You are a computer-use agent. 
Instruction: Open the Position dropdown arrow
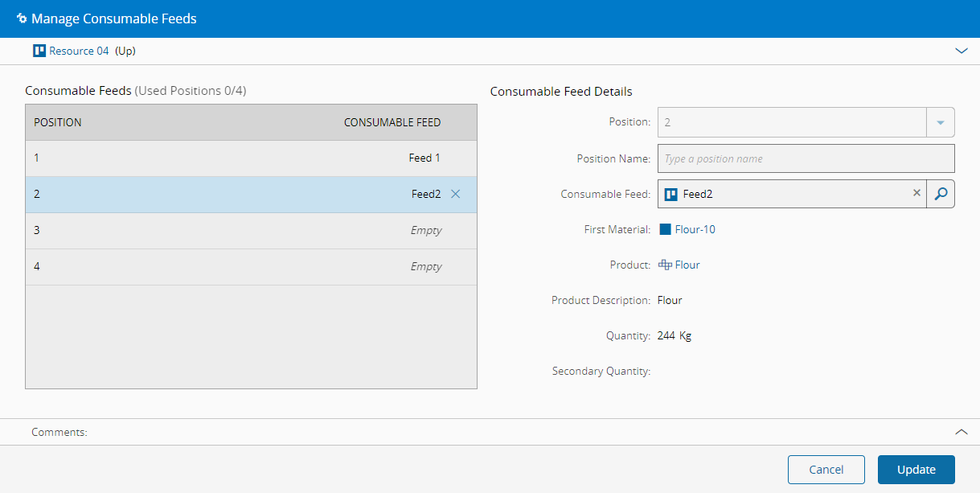[941, 123]
